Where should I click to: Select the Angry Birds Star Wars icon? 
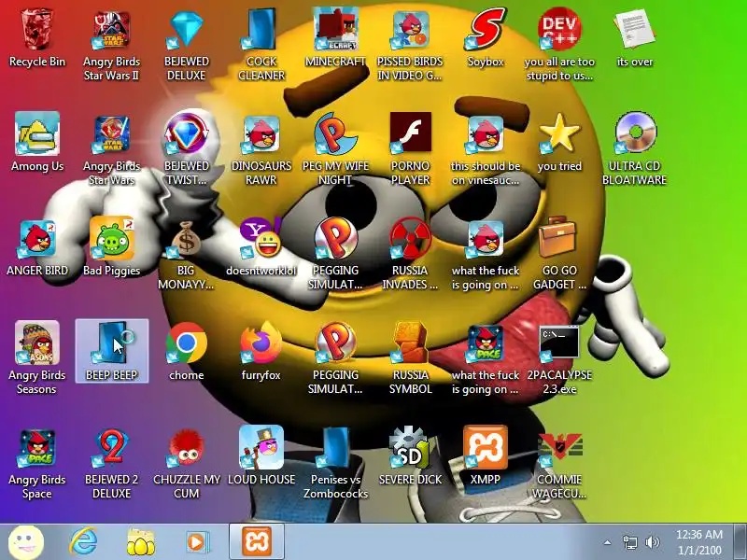pos(111,149)
